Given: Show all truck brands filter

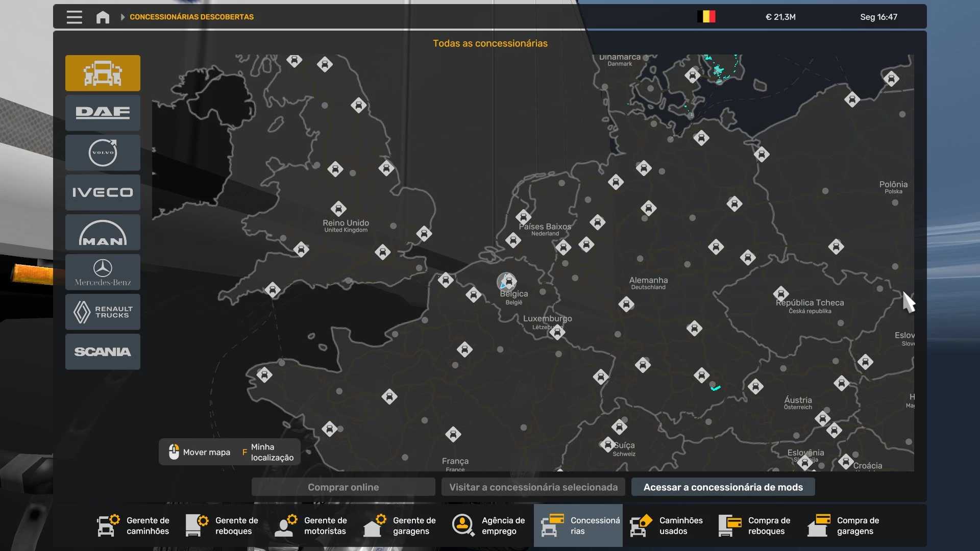Looking at the screenshot, I should coord(103,73).
